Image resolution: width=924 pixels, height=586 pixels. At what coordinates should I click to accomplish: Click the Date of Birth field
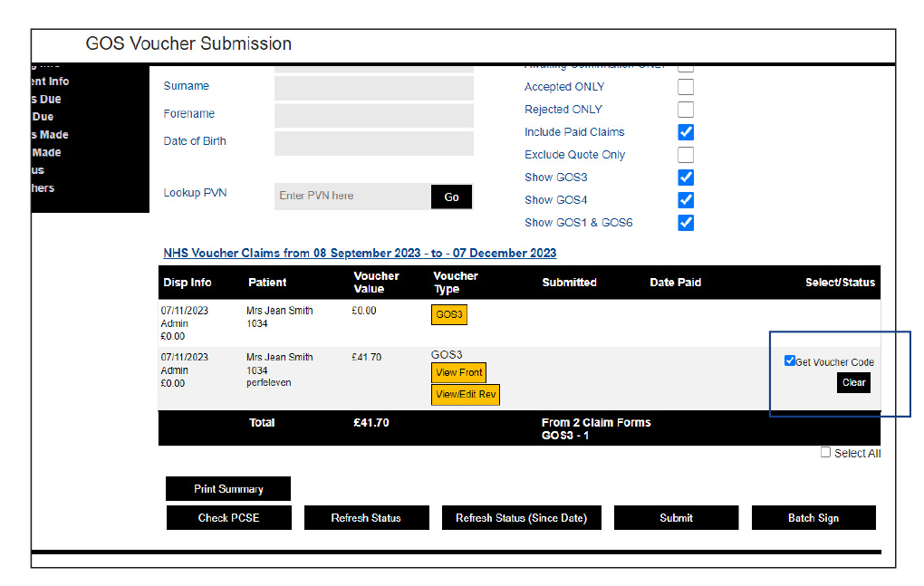tap(373, 143)
